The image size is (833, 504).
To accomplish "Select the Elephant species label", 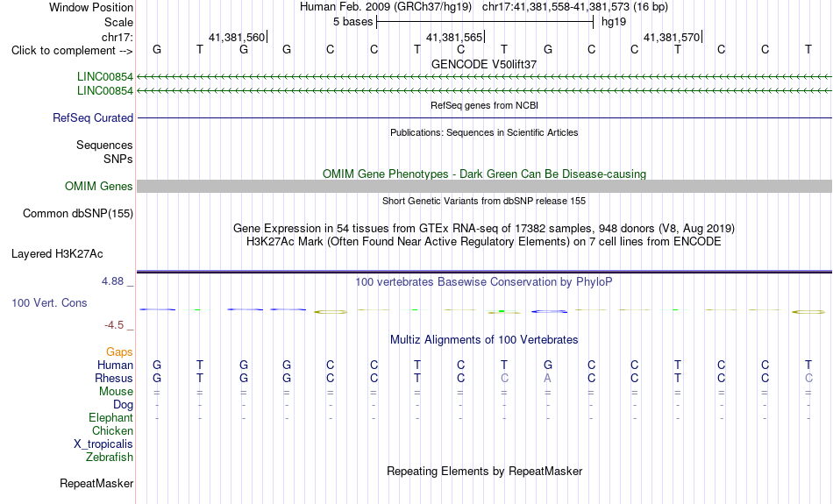I will click(110, 418).
